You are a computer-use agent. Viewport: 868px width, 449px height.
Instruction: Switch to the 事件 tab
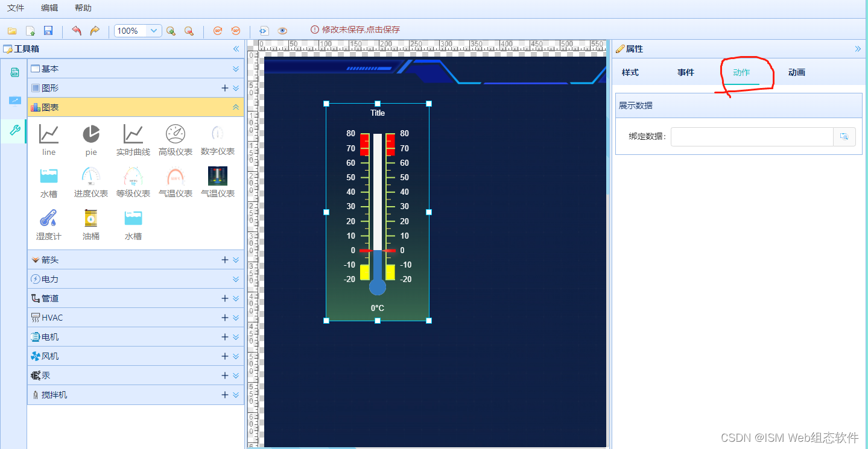coord(686,72)
